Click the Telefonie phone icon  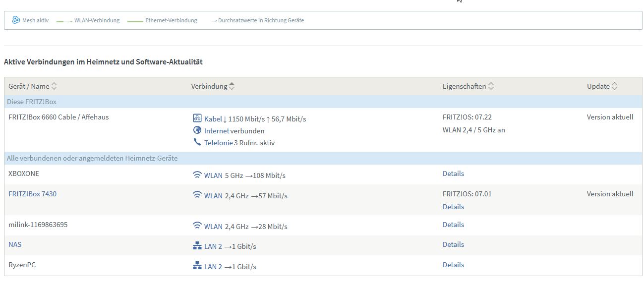click(x=197, y=142)
